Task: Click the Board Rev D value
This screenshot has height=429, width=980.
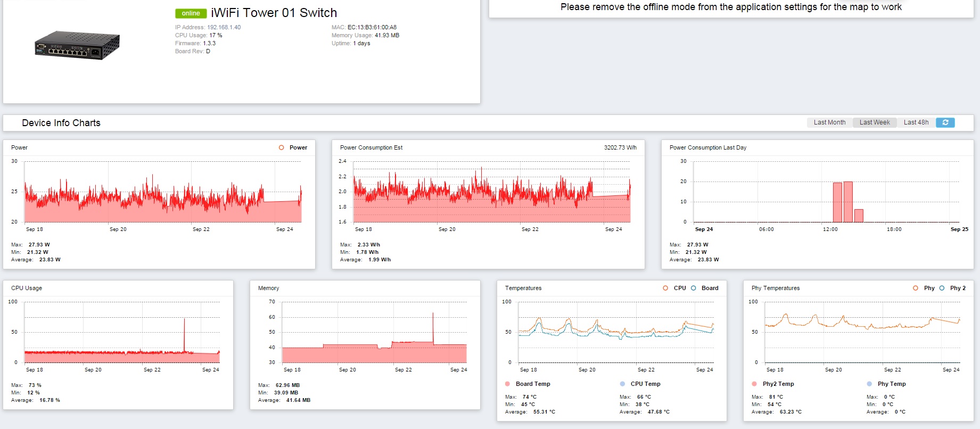Action: point(208,51)
